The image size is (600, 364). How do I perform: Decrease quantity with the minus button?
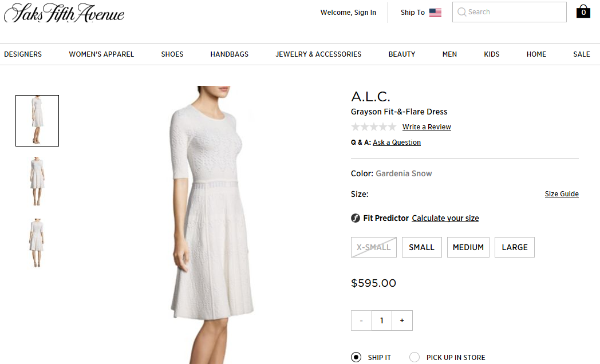[x=361, y=321]
